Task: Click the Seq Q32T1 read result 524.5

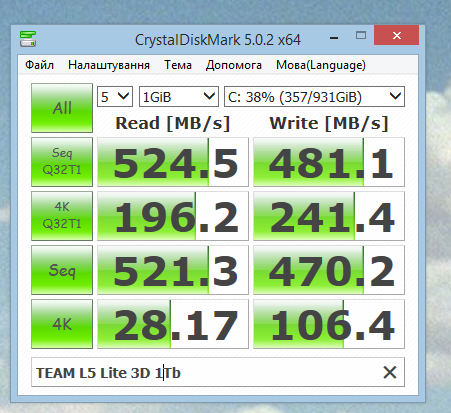Action: coord(173,162)
